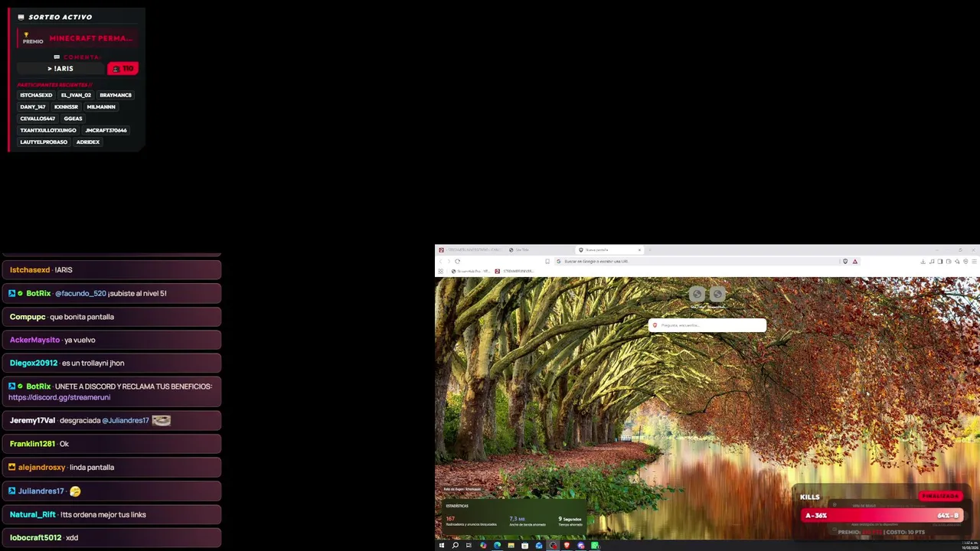
Task: Reload the current browser page
Action: click(x=457, y=262)
